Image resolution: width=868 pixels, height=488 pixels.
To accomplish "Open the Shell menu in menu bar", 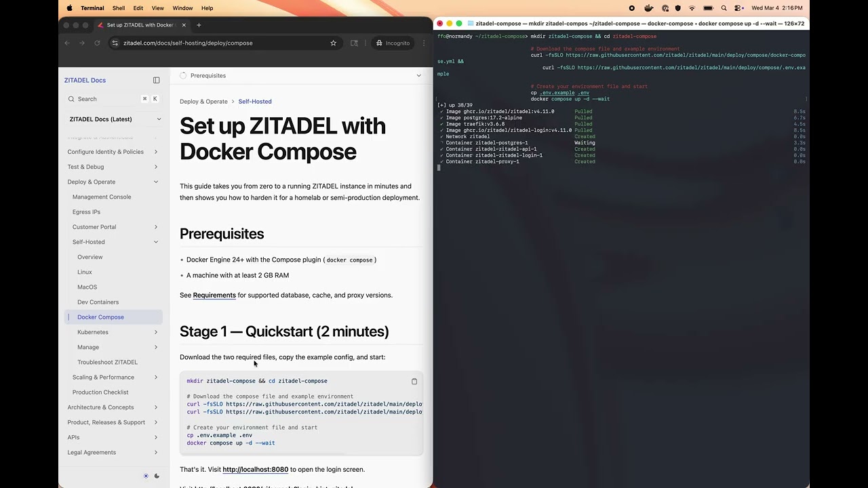I will point(119,8).
